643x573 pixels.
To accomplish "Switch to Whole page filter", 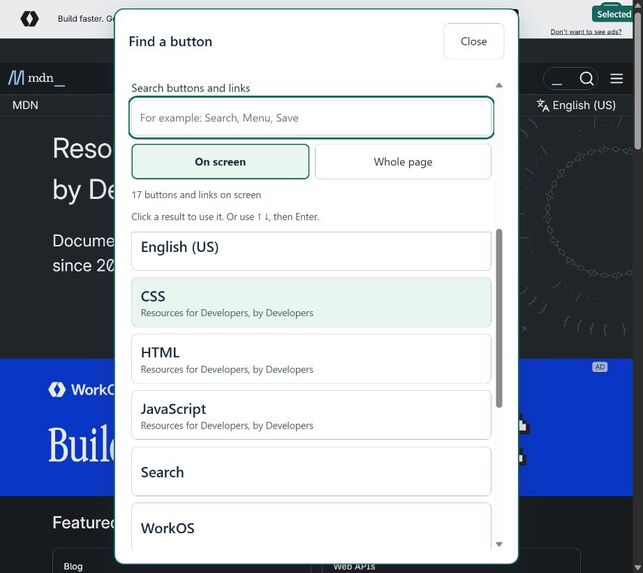I will point(403,162).
